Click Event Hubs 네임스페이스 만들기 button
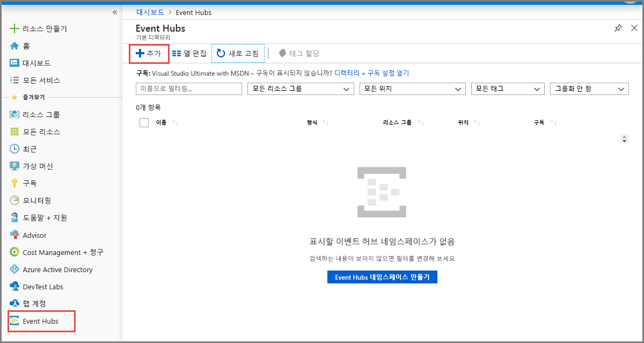This screenshot has width=644, height=343. (382, 277)
